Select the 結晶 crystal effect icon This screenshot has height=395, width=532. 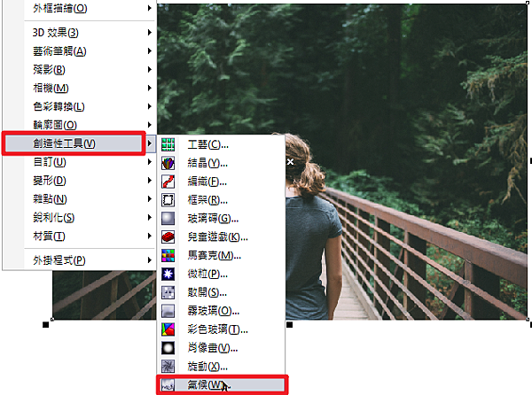click(168, 163)
